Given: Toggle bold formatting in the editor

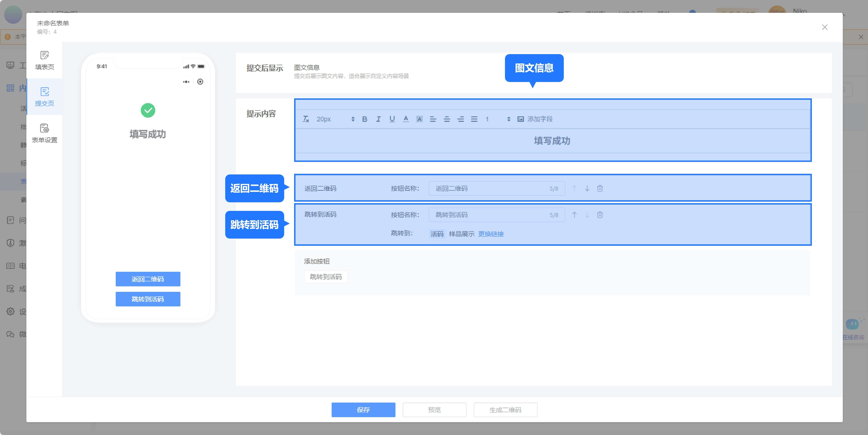Looking at the screenshot, I should click(x=365, y=119).
